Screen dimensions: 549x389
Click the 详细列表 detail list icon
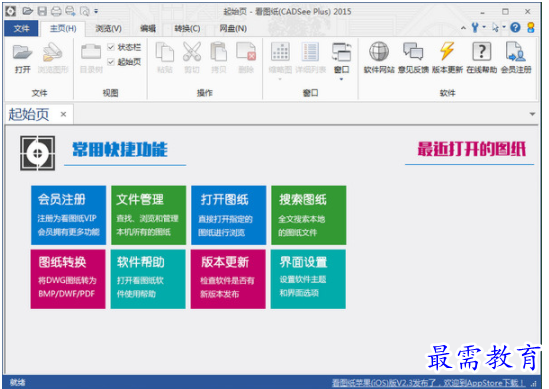(310, 53)
